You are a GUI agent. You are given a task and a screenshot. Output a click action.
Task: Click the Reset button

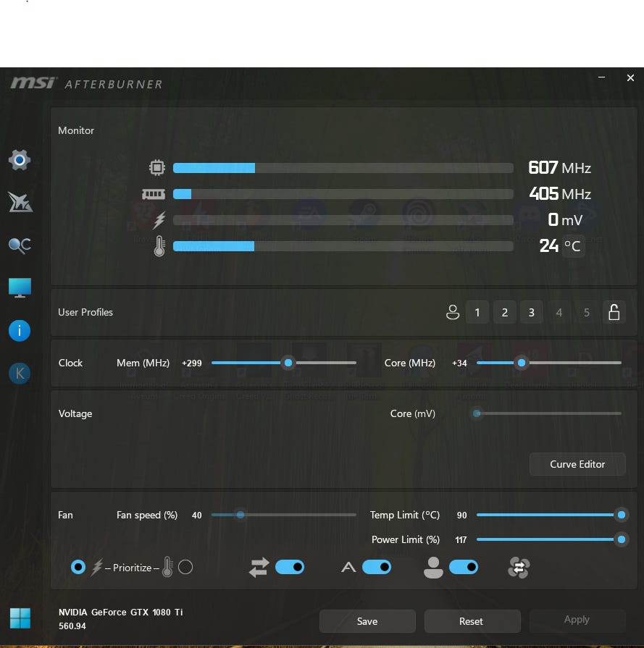(x=472, y=621)
